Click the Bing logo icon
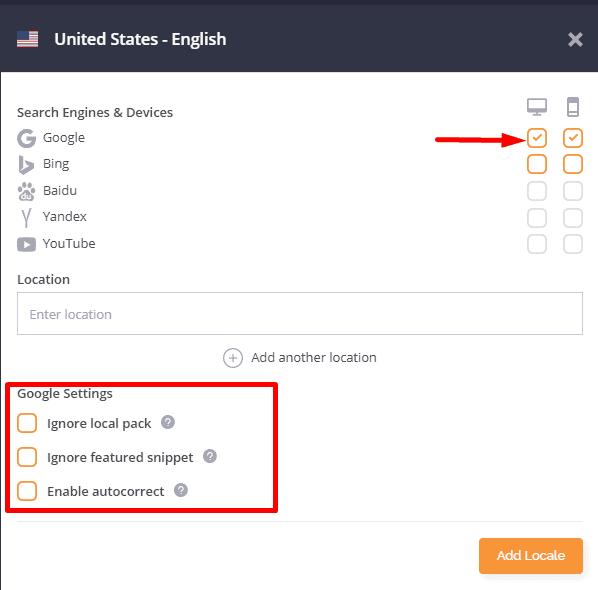Image resolution: width=598 pixels, height=590 pixels. [x=26, y=165]
